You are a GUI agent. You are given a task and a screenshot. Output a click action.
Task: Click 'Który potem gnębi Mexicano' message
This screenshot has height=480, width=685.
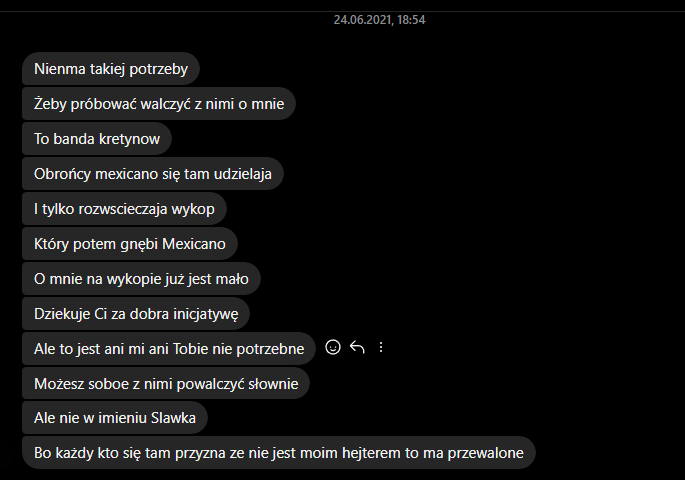[x=130, y=244]
